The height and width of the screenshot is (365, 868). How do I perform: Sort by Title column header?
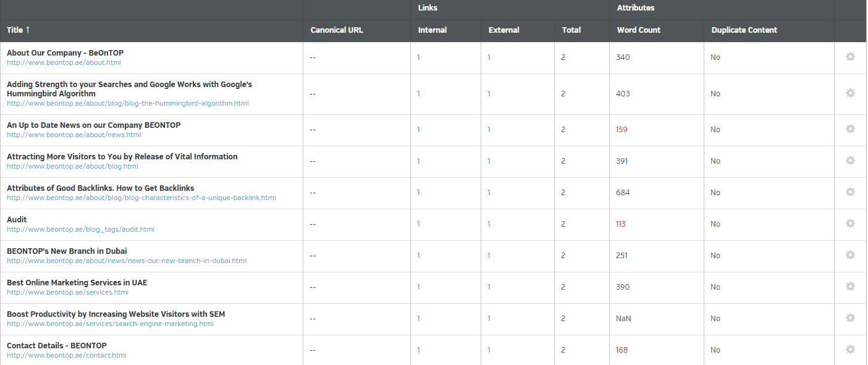pos(18,30)
